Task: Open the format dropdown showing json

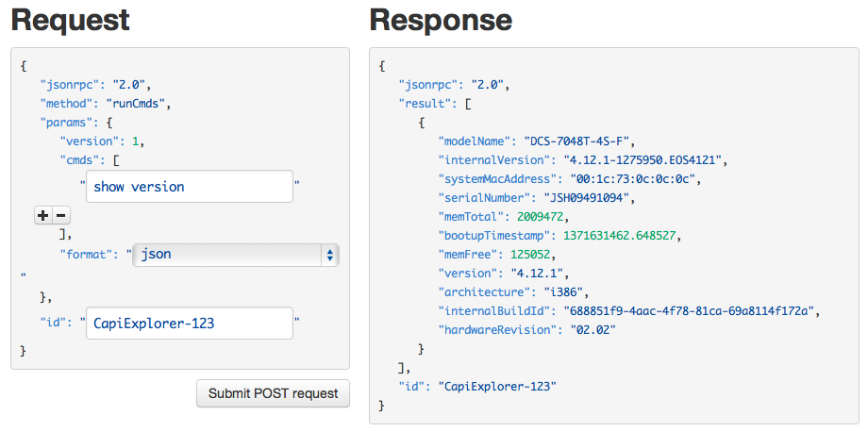Action: (x=235, y=255)
